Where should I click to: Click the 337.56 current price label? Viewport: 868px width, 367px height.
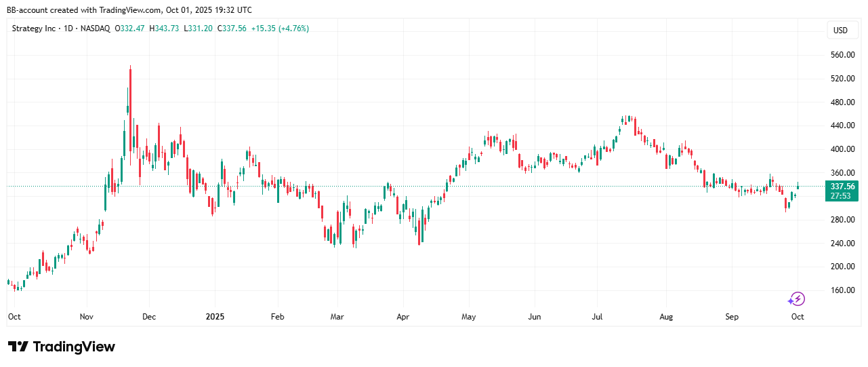pyautogui.click(x=841, y=186)
